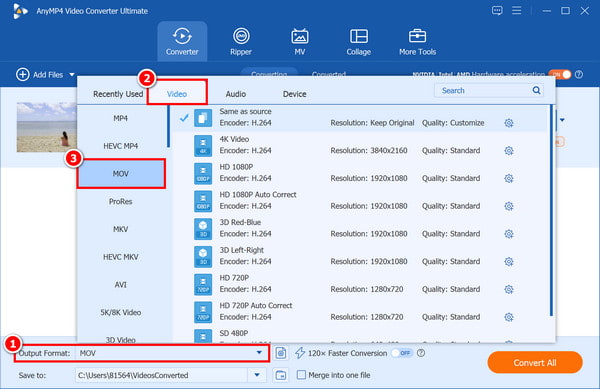The image size is (600, 389).
Task: Click the Add Files plus icon
Action: point(23,74)
